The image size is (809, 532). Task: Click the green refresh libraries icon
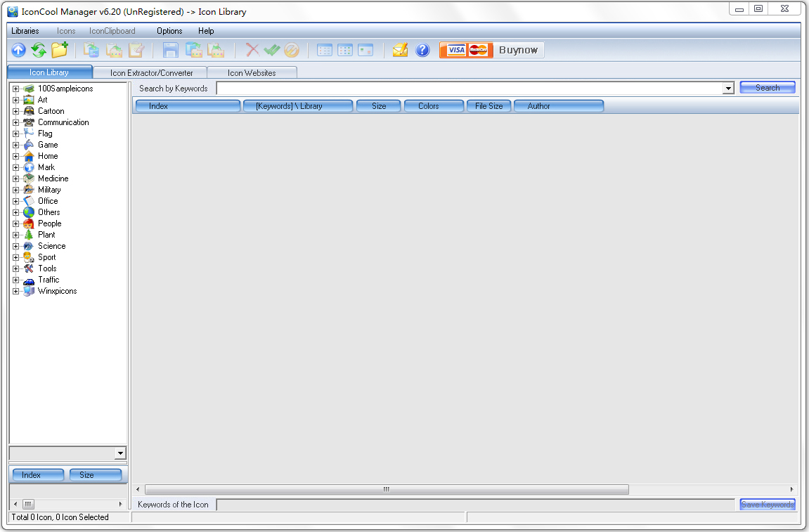click(x=38, y=49)
